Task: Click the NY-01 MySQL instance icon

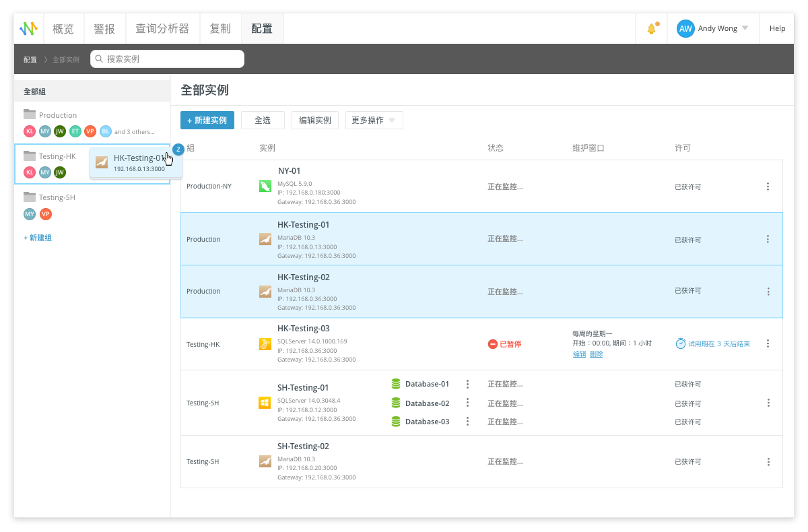Action: point(265,187)
